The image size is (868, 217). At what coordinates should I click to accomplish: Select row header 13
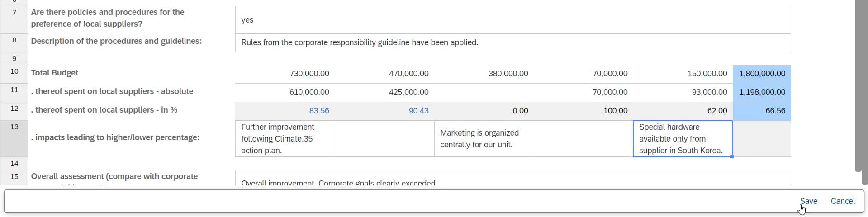pos(14,127)
